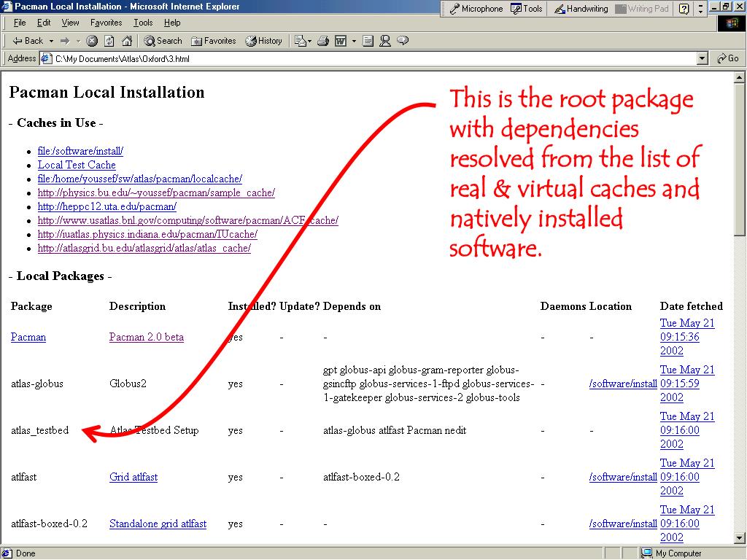This screenshot has width=747, height=560.
Task: Click Writing Pad in the language bar
Action: click(642, 9)
